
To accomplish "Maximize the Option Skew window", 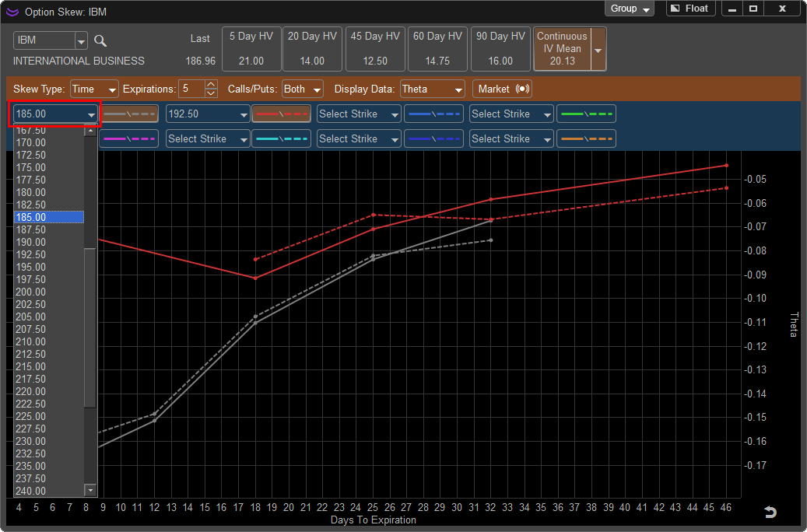I will coord(753,9).
